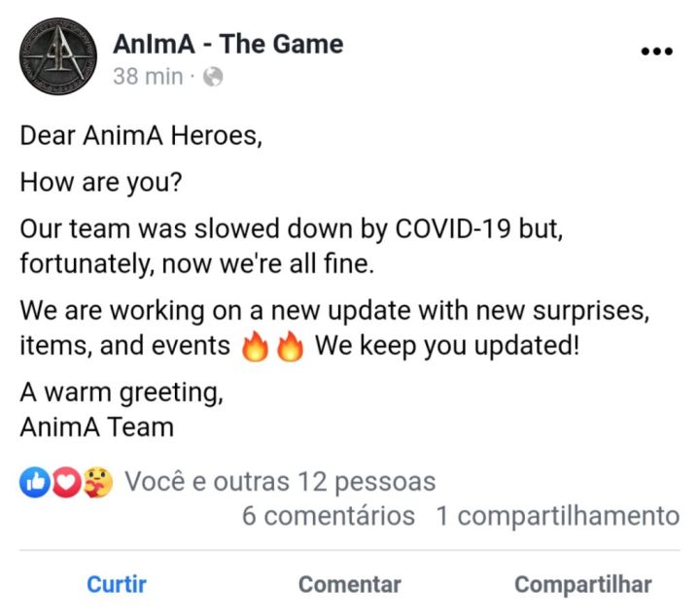Viewport: 700px width, 616px height.
Task: Click the "We keep you updated!" text
Action: tap(447, 346)
